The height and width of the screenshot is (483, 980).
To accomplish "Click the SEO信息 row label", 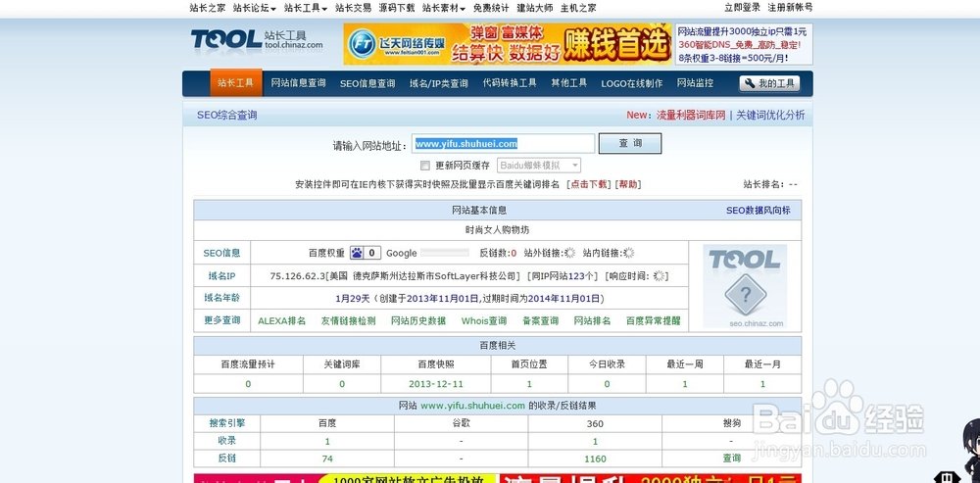I will [221, 253].
